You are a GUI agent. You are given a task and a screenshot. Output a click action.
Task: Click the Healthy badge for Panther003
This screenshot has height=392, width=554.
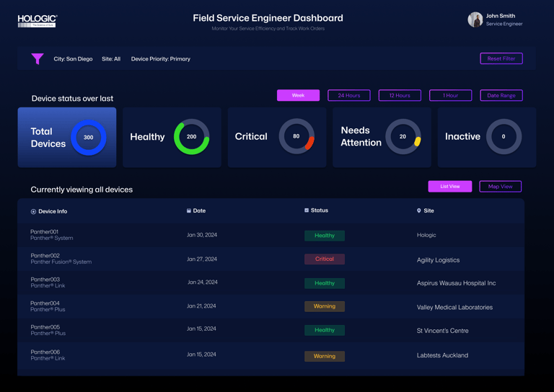click(x=325, y=283)
